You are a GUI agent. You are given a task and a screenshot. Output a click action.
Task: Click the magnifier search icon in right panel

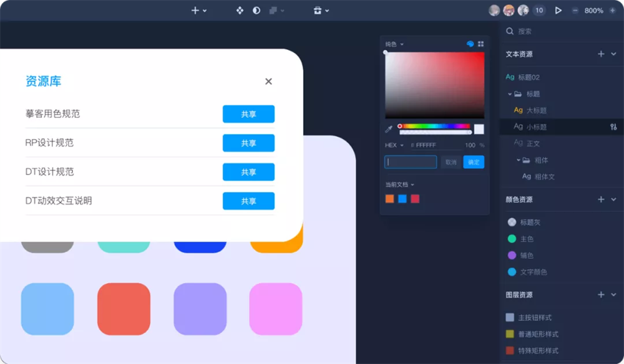point(510,31)
